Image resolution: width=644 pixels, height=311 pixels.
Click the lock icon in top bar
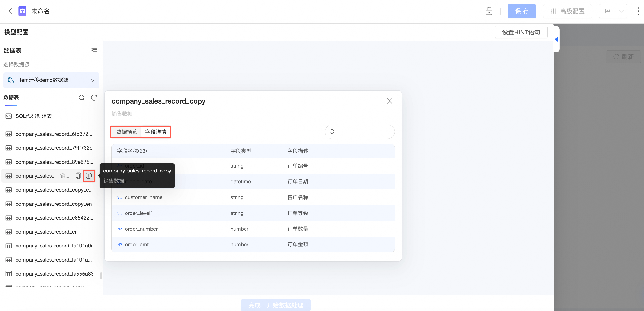(x=489, y=11)
